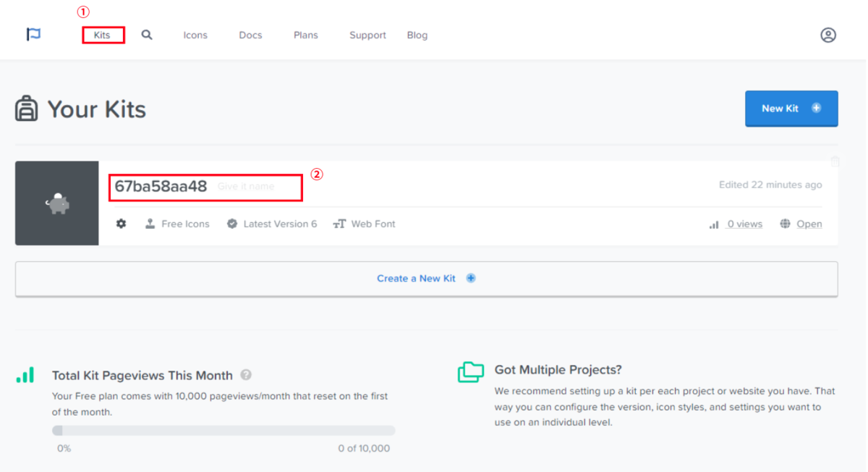Open the piggy bank kit thumbnail
The image size is (868, 472).
tap(57, 203)
